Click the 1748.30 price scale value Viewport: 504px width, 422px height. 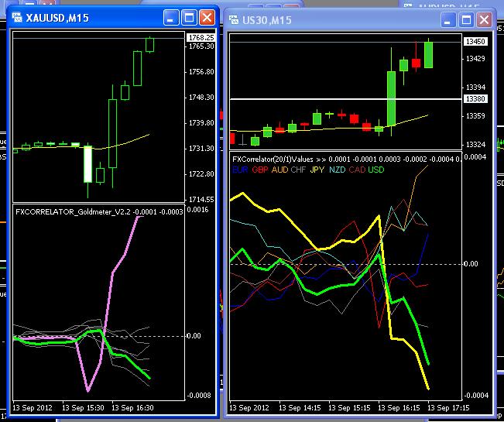pos(201,98)
